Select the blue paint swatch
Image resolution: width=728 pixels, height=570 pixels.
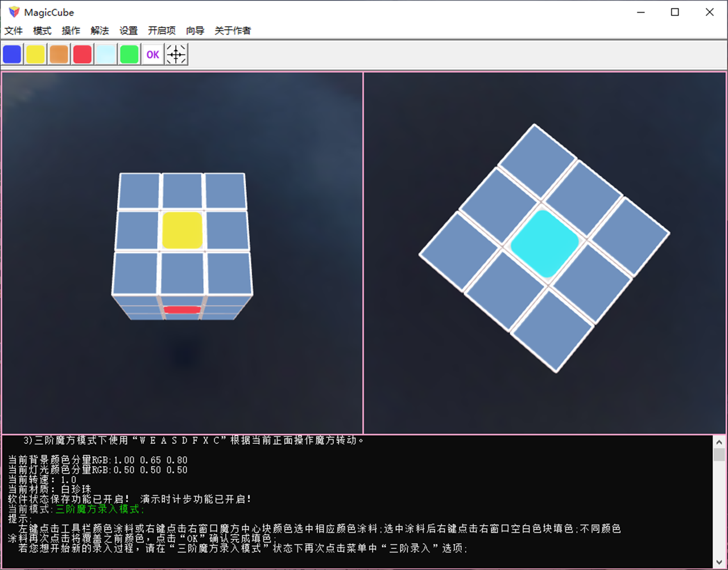(x=12, y=54)
